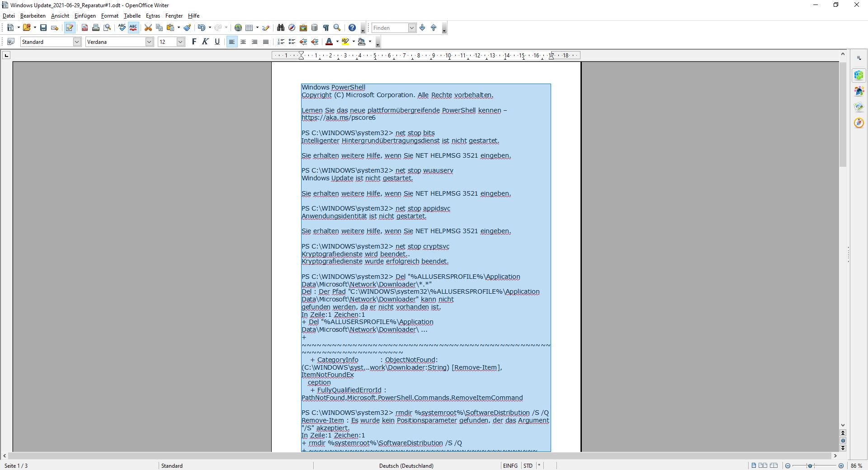Toggle bold formatting

pyautogui.click(x=194, y=42)
